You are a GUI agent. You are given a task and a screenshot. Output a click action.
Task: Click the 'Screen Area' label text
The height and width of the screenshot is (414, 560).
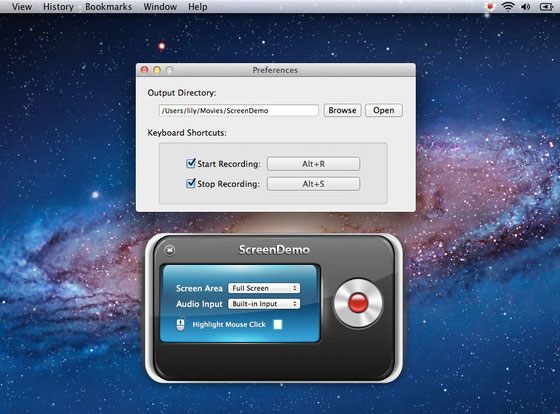point(199,288)
